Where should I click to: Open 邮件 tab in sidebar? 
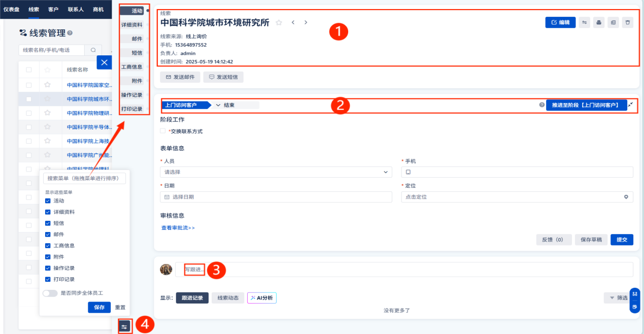pyautogui.click(x=137, y=39)
